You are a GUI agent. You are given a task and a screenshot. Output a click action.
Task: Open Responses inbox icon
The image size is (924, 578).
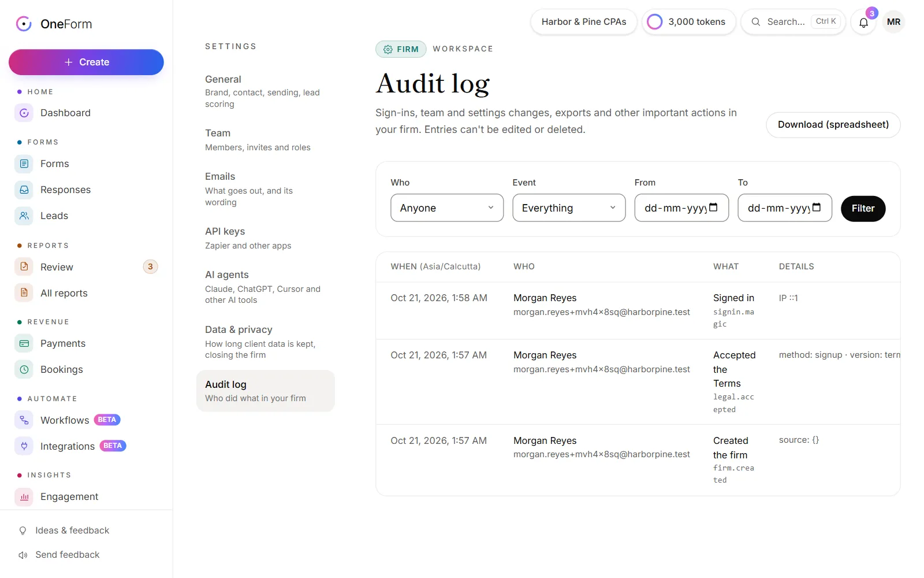point(24,190)
